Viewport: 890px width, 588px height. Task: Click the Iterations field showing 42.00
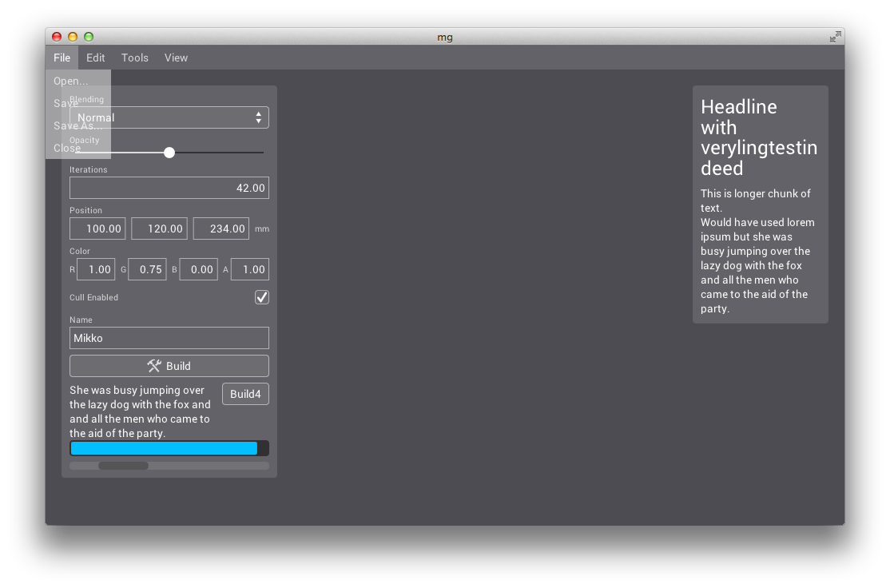(169, 188)
